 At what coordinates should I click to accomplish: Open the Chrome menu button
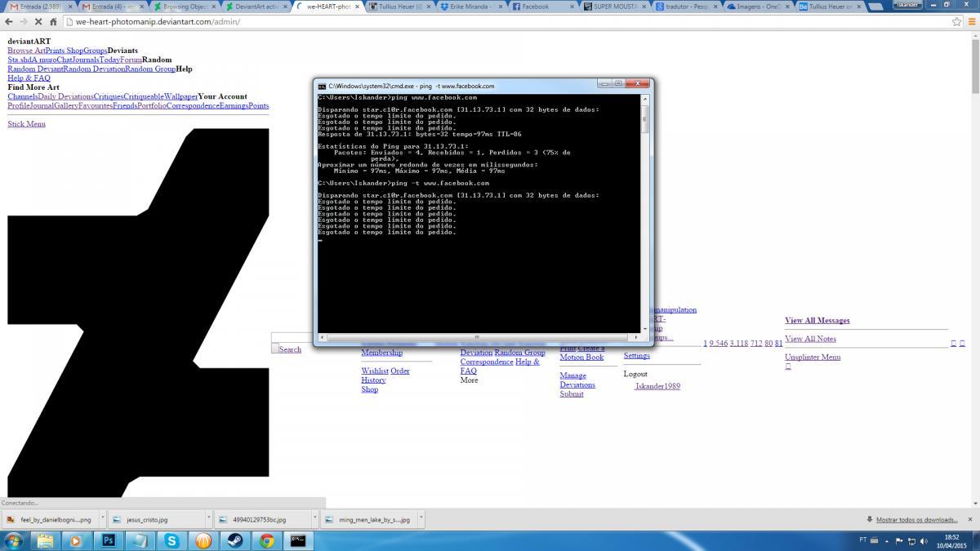pyautogui.click(x=971, y=21)
